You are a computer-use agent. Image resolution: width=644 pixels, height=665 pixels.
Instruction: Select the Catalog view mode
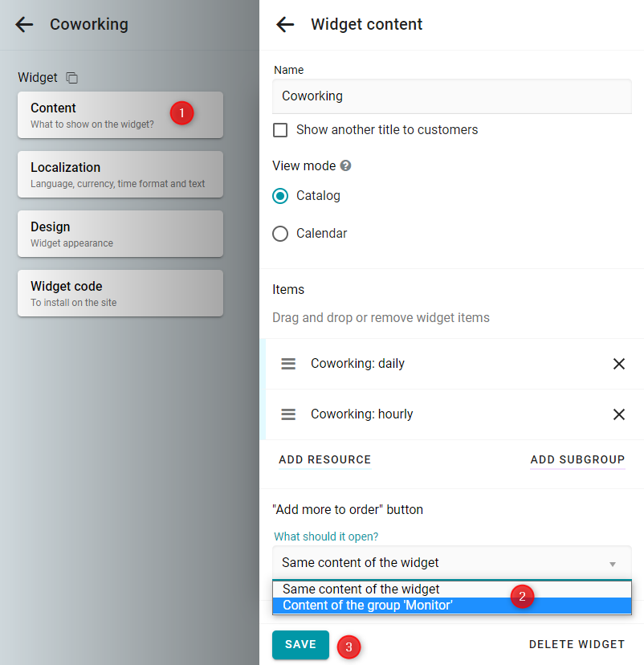coord(280,196)
